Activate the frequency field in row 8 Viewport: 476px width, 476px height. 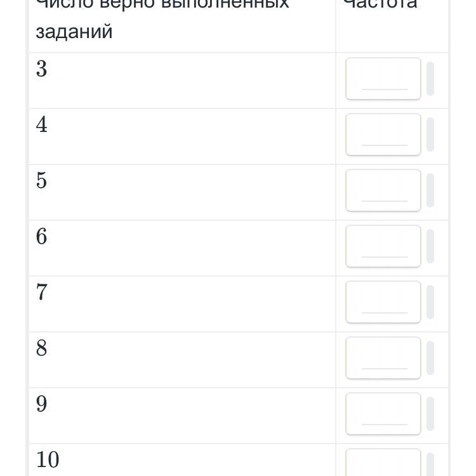[x=383, y=358]
